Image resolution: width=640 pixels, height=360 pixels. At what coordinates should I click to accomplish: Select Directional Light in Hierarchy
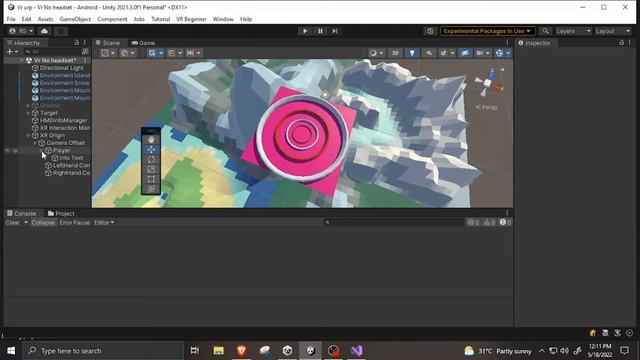coord(61,68)
